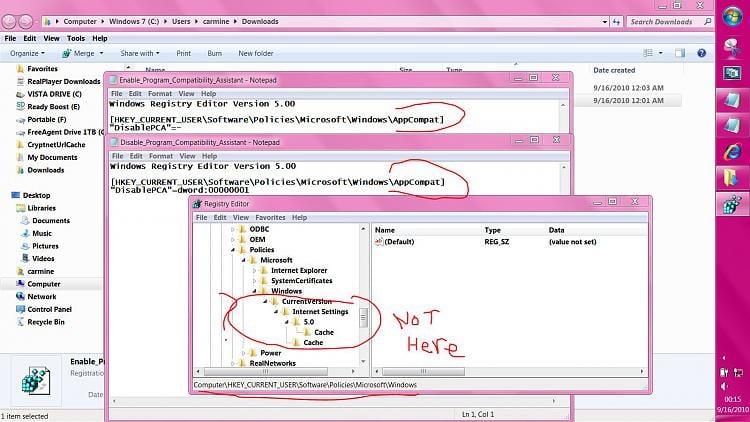Select Downloads in sidebar
The image size is (750, 422).
(x=45, y=170)
